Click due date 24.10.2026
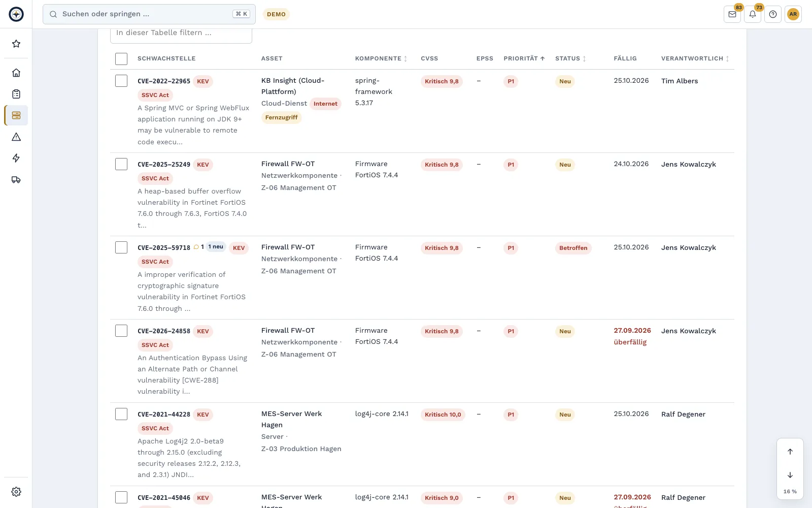The width and height of the screenshot is (812, 508). [x=631, y=164]
